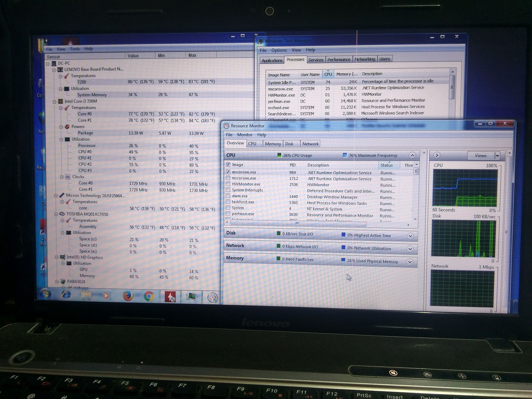Sort Resource Monitor list by Status column

pyautogui.click(x=389, y=165)
